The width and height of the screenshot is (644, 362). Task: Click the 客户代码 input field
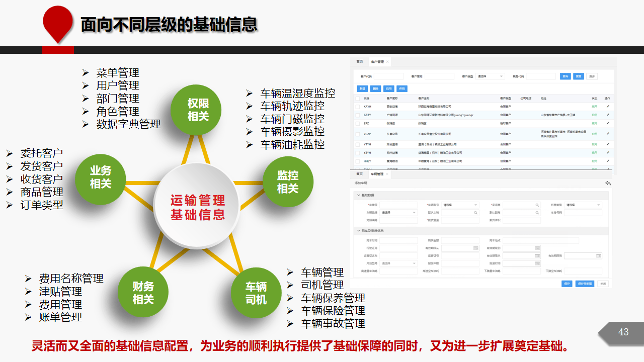388,76
